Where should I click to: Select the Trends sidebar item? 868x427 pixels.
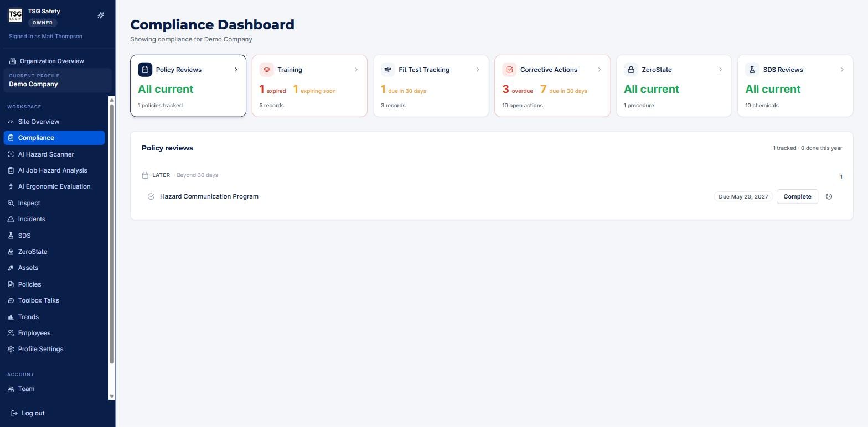pos(54,317)
